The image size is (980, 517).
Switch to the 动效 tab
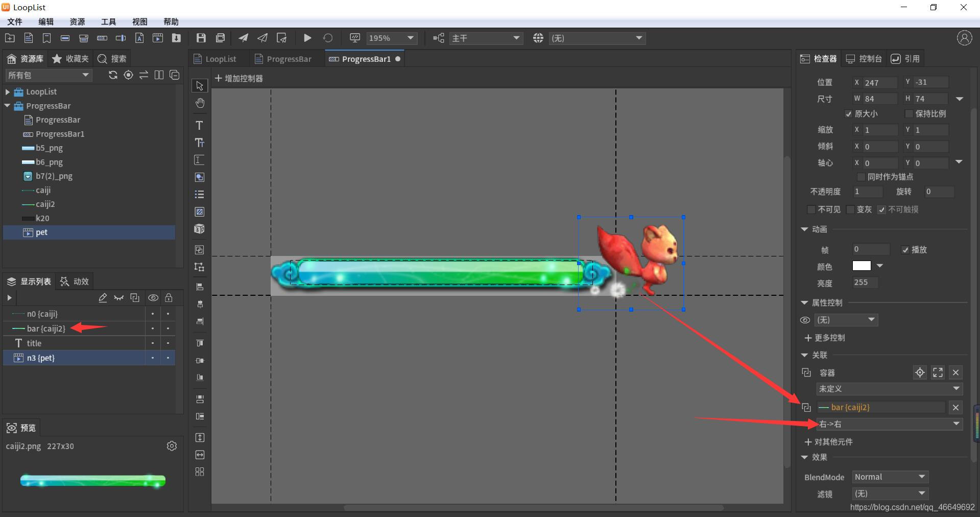tap(75, 281)
